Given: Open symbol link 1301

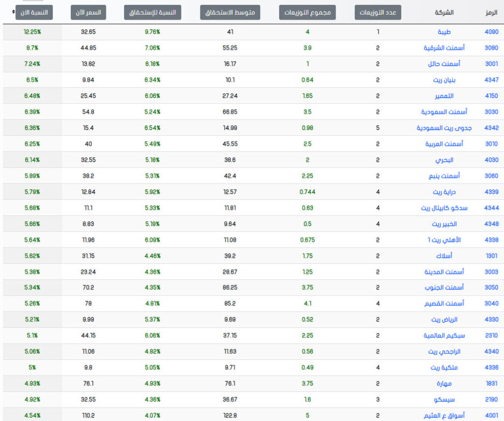Looking at the screenshot, I should pos(492,256).
